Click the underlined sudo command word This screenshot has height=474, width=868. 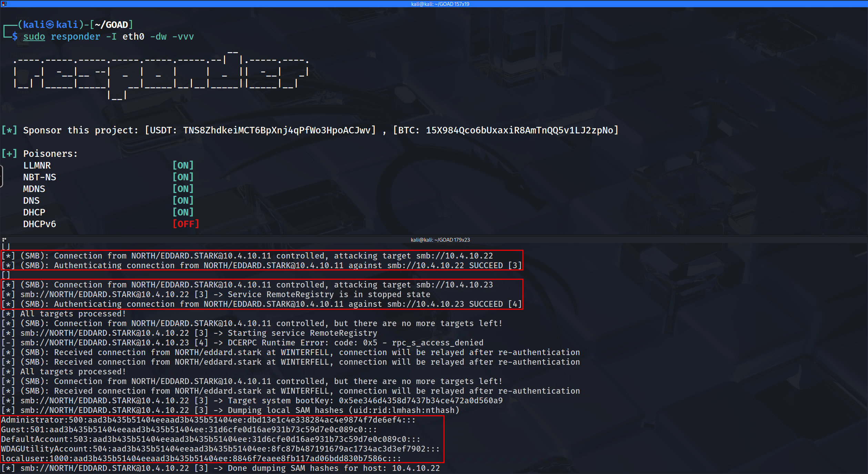coord(34,37)
